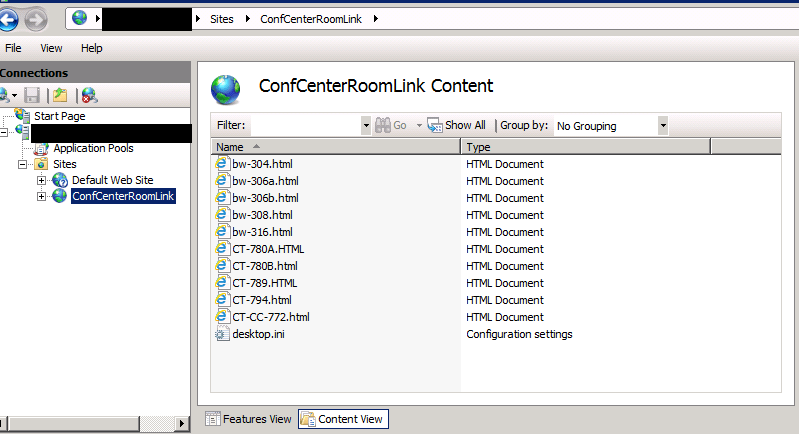This screenshot has height=435, width=799.
Task: Click the Content View tab icon
Action: [308, 419]
